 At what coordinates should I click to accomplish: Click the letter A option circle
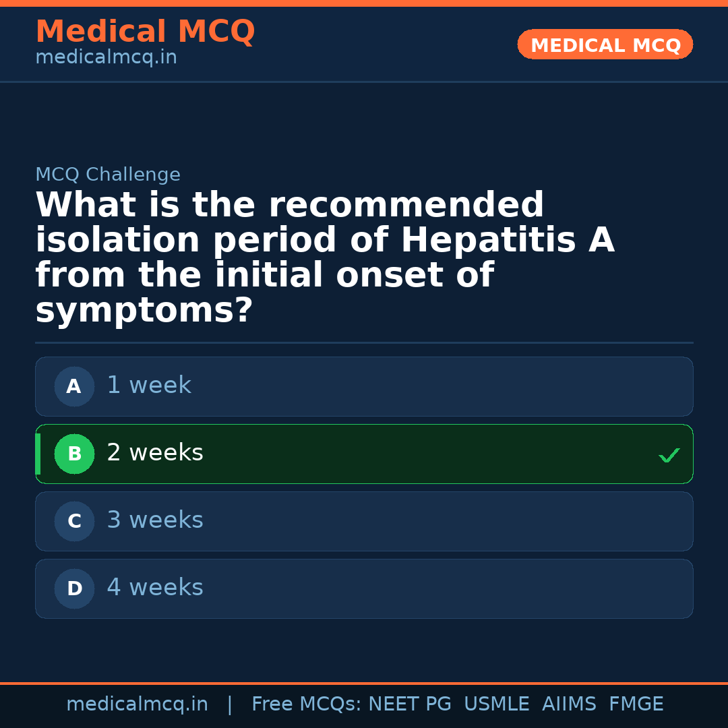click(74, 387)
